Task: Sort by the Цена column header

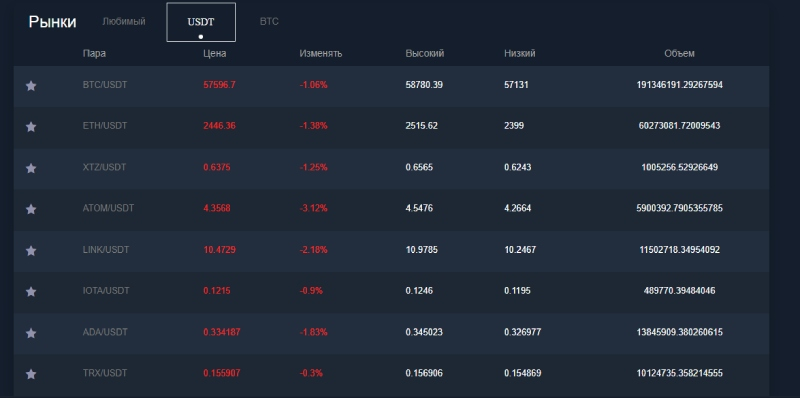Action: pos(215,54)
